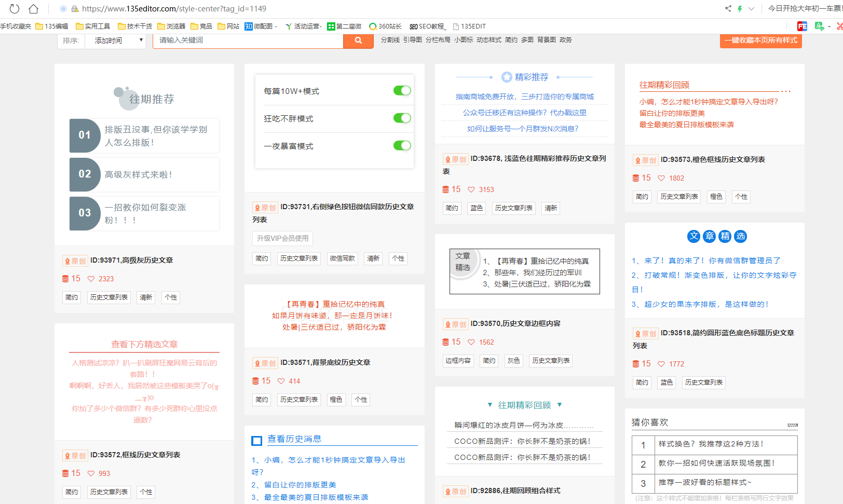Click heart icon with 414 likes

tap(281, 381)
